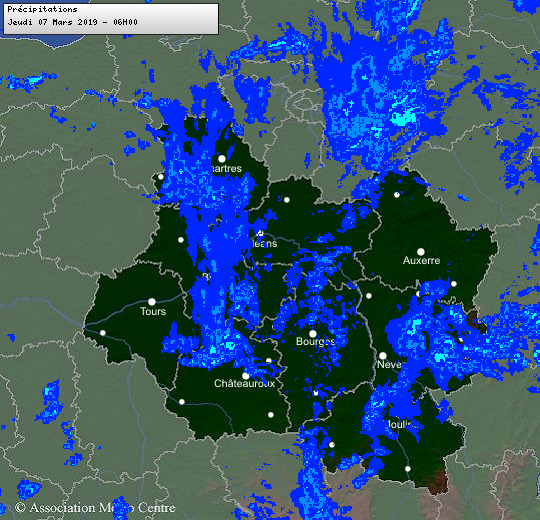Select the Châteauroux city marker dot
The image size is (540, 520).
coord(246,376)
